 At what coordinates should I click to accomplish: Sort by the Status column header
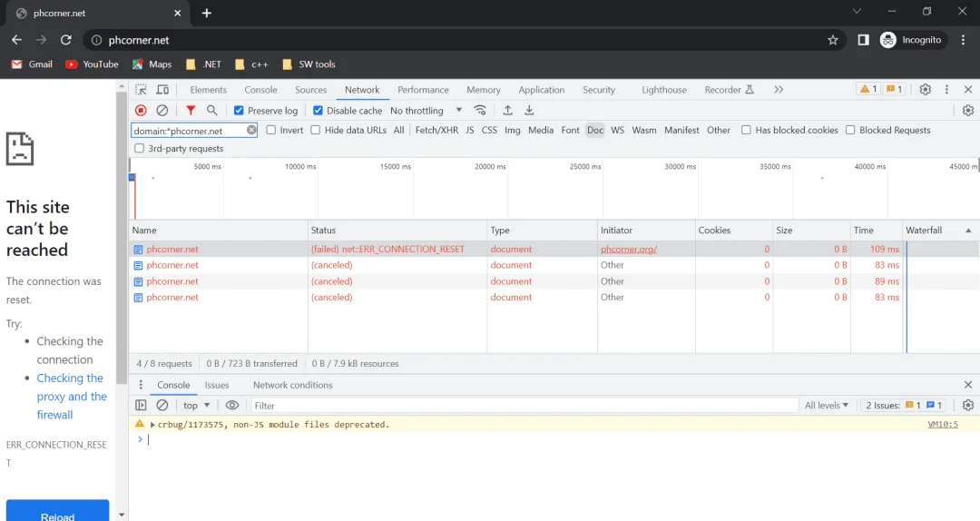coord(397,231)
